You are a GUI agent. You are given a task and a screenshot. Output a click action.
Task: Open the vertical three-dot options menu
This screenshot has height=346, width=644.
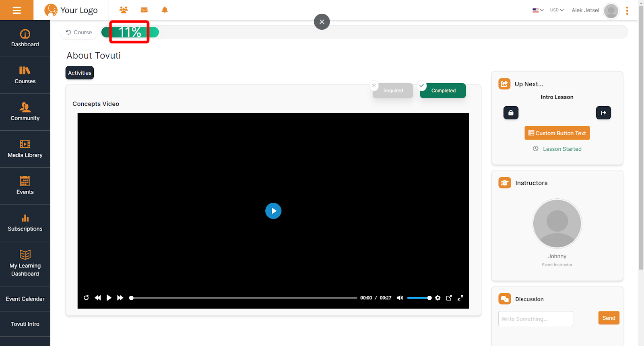click(627, 11)
